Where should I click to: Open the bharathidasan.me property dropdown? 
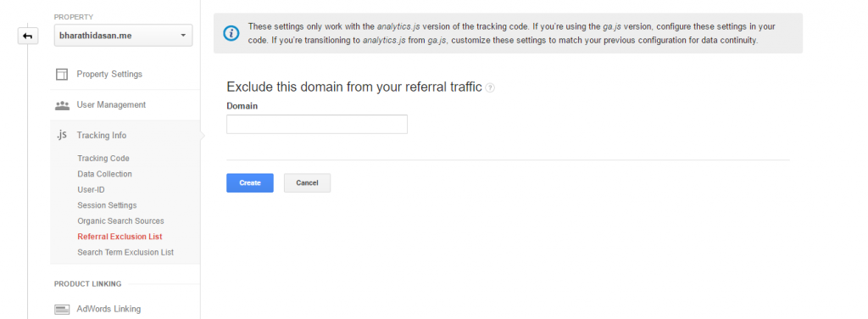pyautogui.click(x=124, y=36)
